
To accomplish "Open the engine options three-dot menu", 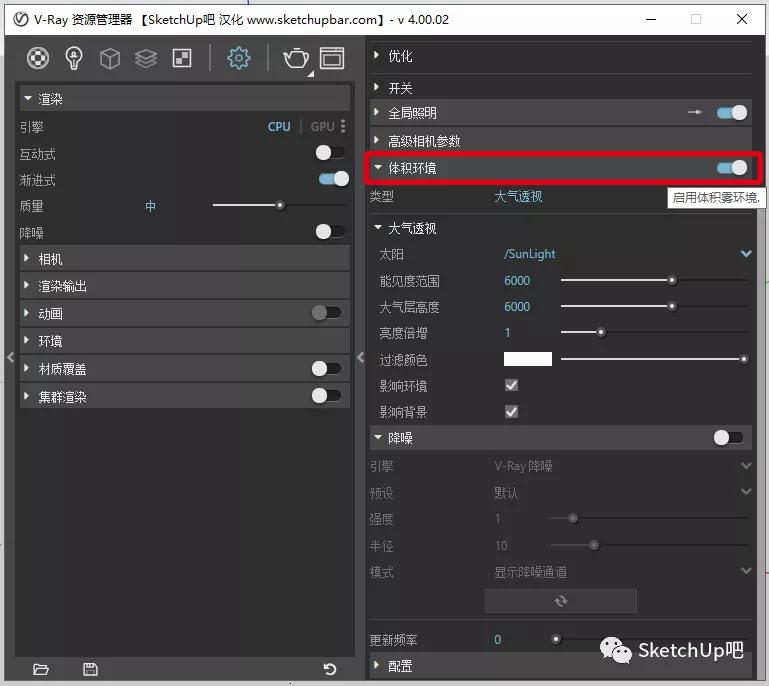I will click(x=343, y=127).
